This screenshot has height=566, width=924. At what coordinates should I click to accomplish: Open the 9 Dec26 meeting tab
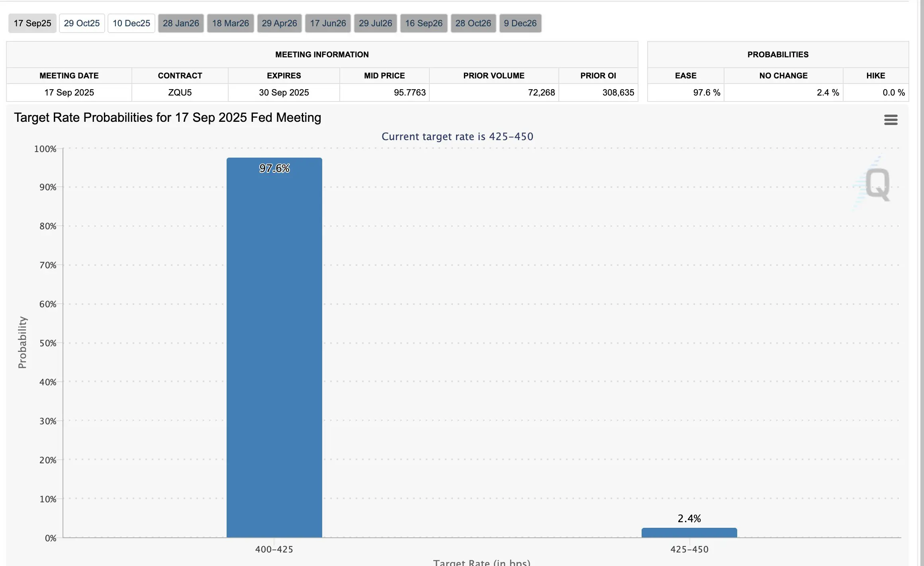(520, 23)
